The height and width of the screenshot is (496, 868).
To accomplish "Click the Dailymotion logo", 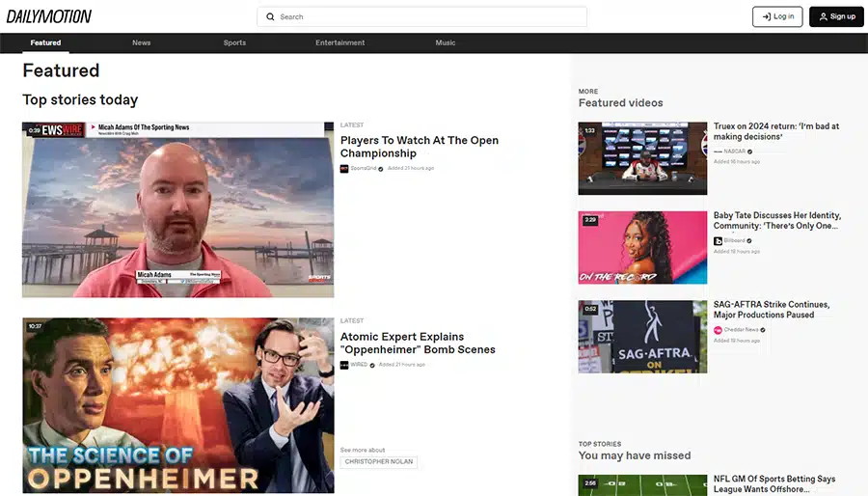I will 49,16.
